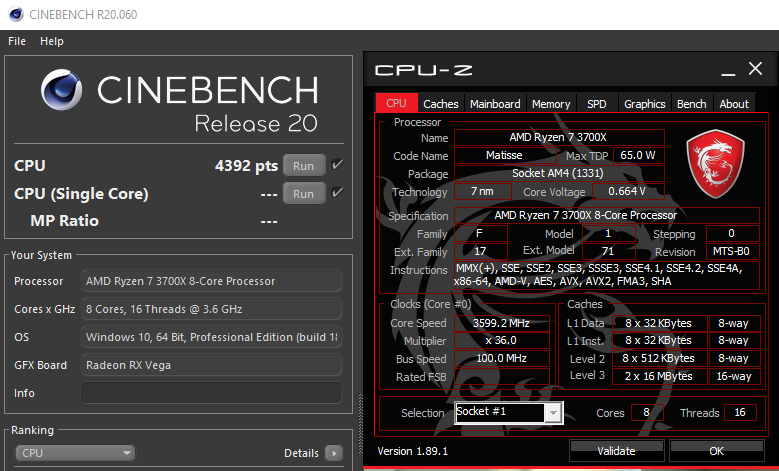Click the Version 1.89.1 label
Image resolution: width=779 pixels, height=471 pixels.
click(x=412, y=451)
